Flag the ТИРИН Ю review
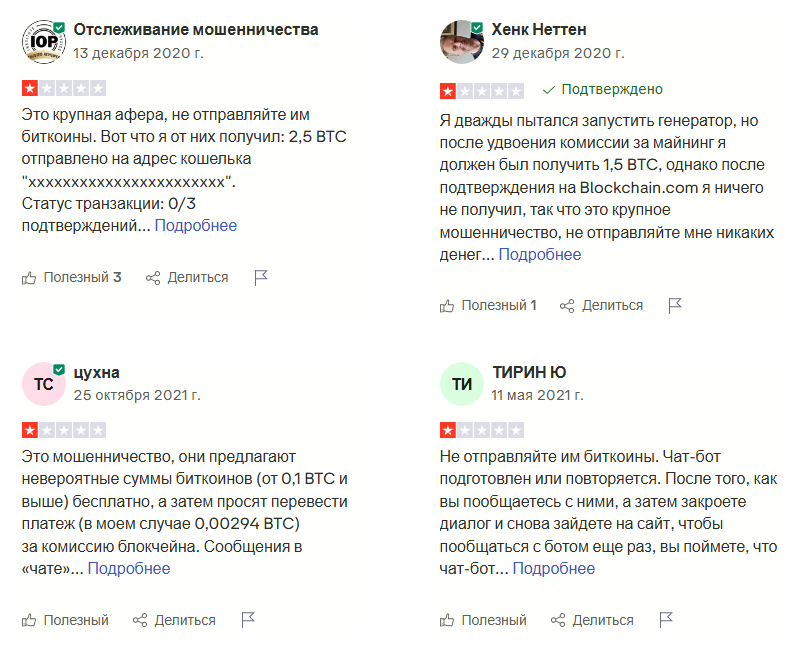Screen dimensions: 796x651 tap(666, 620)
